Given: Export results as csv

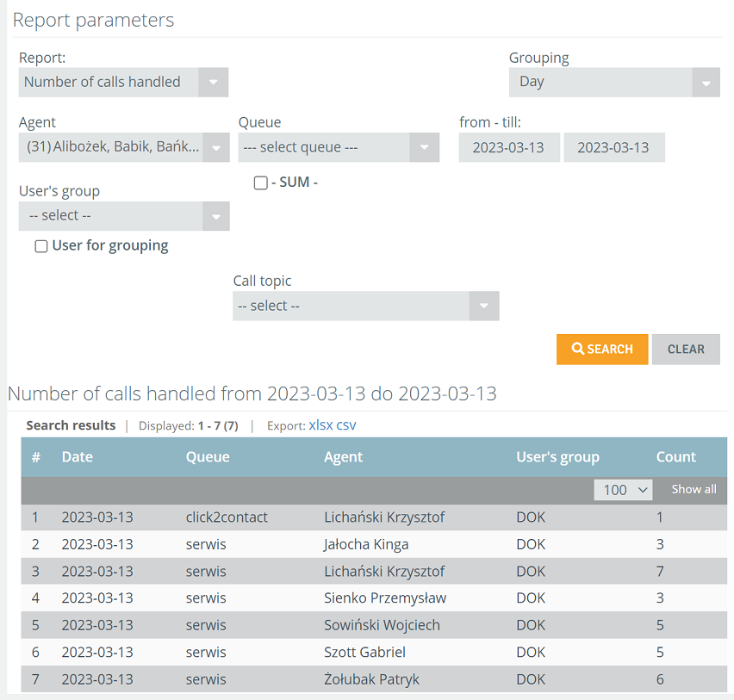Looking at the screenshot, I should 346,424.
